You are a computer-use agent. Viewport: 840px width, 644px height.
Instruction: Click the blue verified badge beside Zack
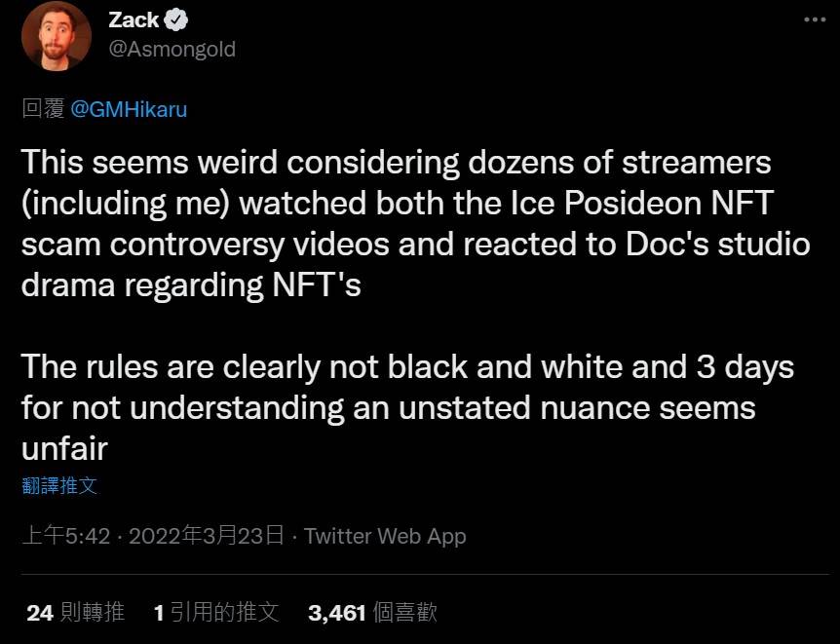tap(178, 19)
